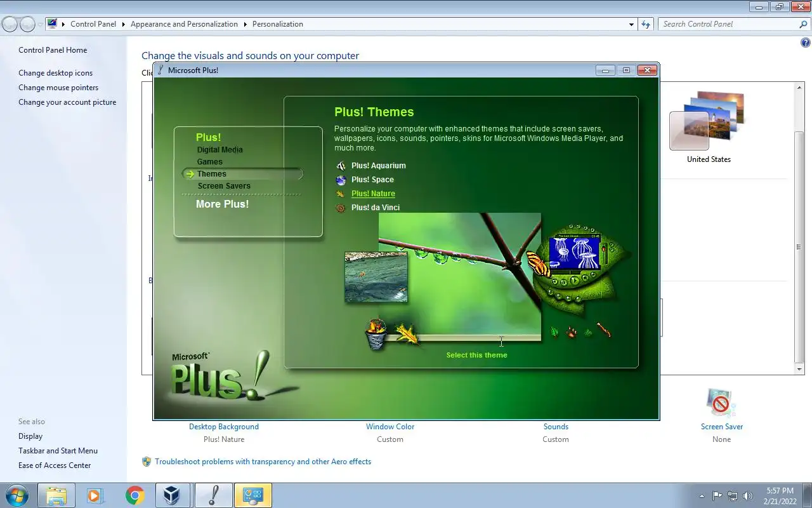Click the volume speaker tray icon
The image size is (812, 508).
tap(748, 496)
